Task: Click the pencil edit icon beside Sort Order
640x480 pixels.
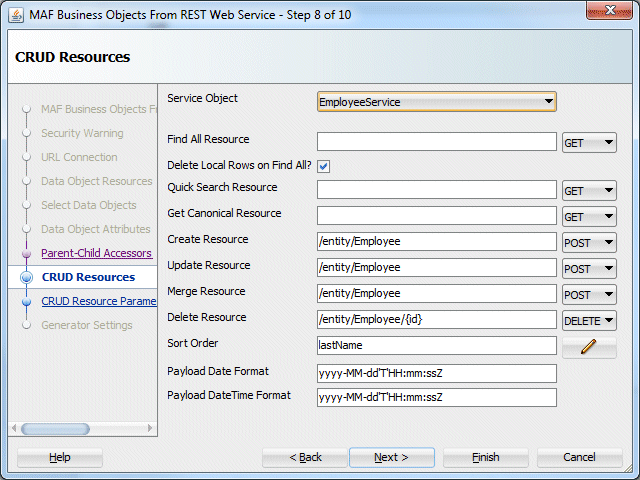Action: coord(589,347)
